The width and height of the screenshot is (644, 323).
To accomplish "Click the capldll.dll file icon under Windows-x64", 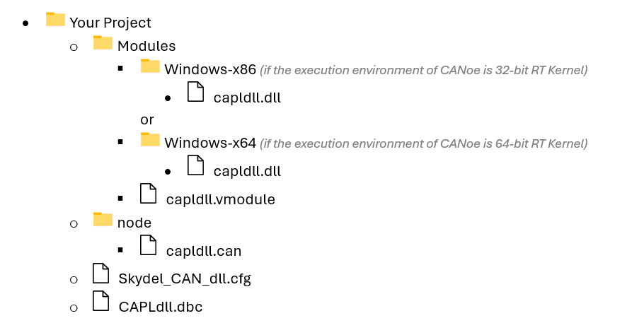I will [195, 165].
